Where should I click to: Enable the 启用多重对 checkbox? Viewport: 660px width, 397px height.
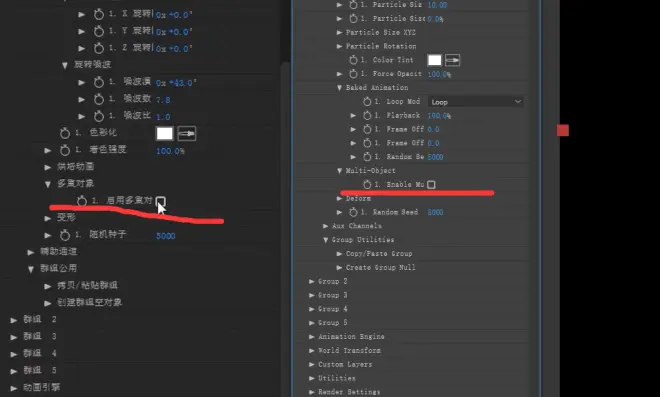(160, 201)
